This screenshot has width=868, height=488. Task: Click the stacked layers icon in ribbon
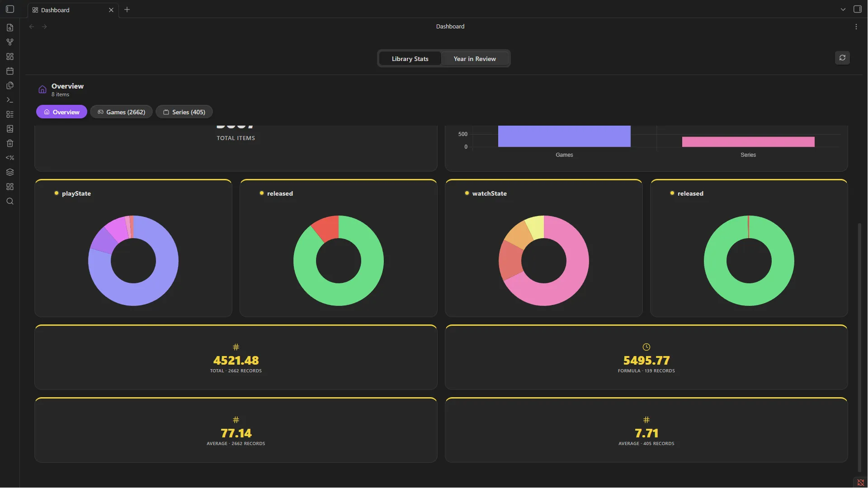[x=10, y=172]
